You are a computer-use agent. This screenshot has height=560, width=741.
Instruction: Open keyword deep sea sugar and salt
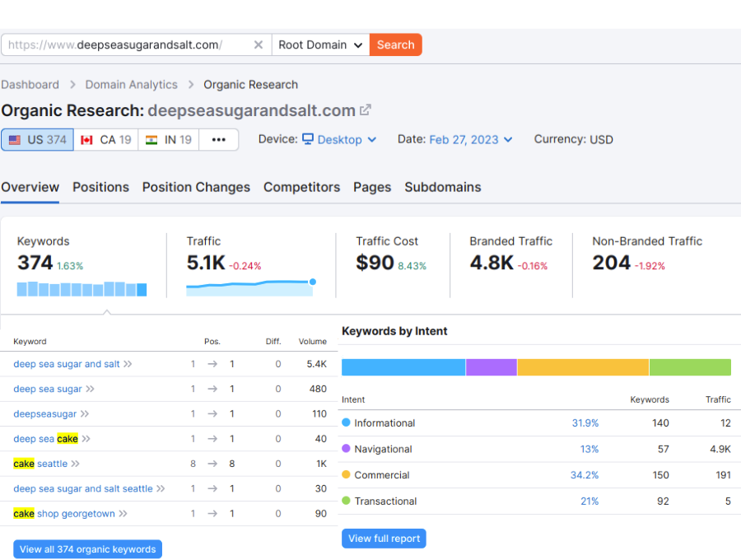point(67,364)
